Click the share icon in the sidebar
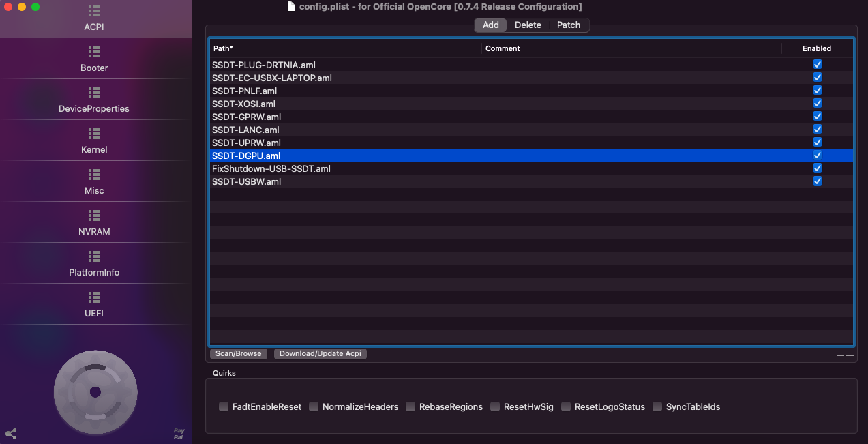Image resolution: width=868 pixels, height=444 pixels. 11,434
